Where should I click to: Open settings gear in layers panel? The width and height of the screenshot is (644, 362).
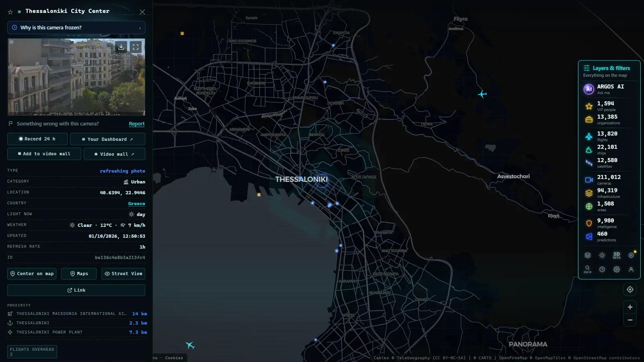tap(617, 269)
